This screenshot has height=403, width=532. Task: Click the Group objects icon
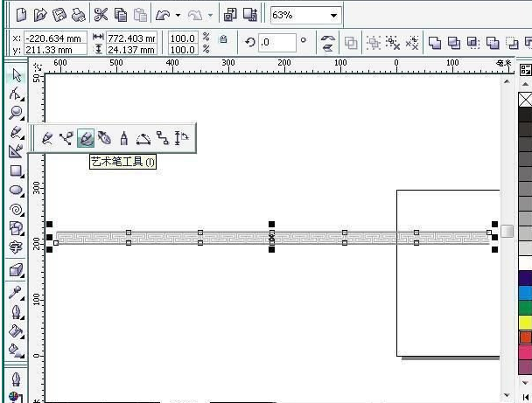[x=374, y=43]
